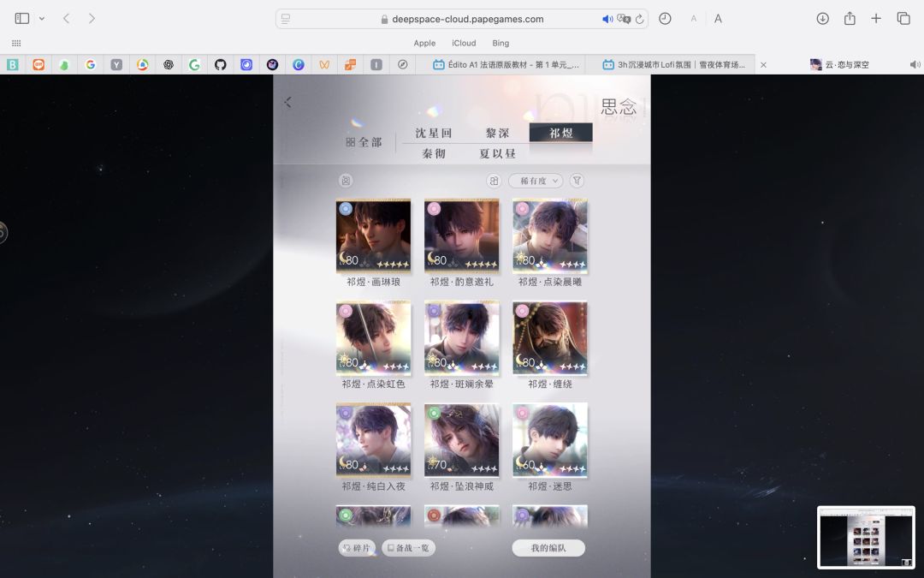Click the deepspace-cloud.papegames.com address field

click(x=461, y=19)
